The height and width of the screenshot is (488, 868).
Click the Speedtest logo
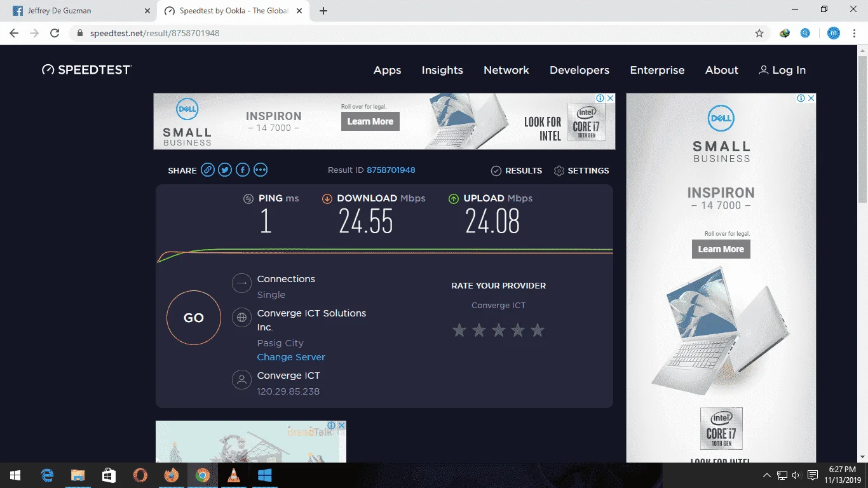86,70
